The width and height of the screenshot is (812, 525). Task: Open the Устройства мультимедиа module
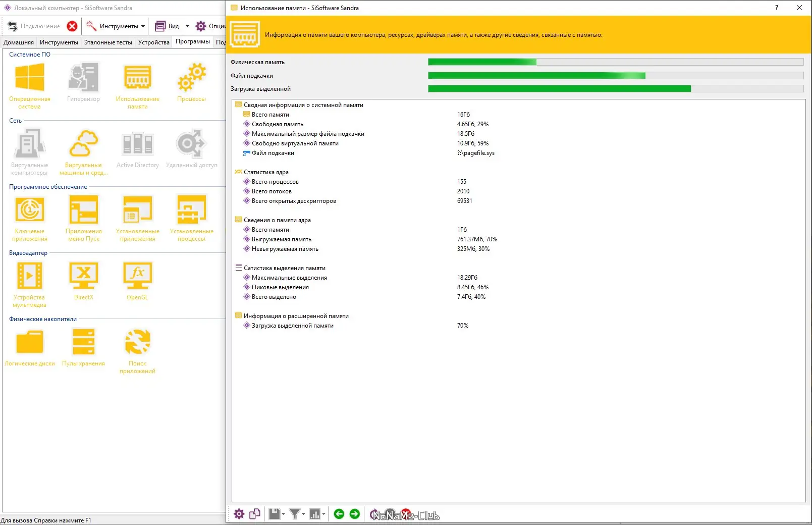[x=29, y=284]
